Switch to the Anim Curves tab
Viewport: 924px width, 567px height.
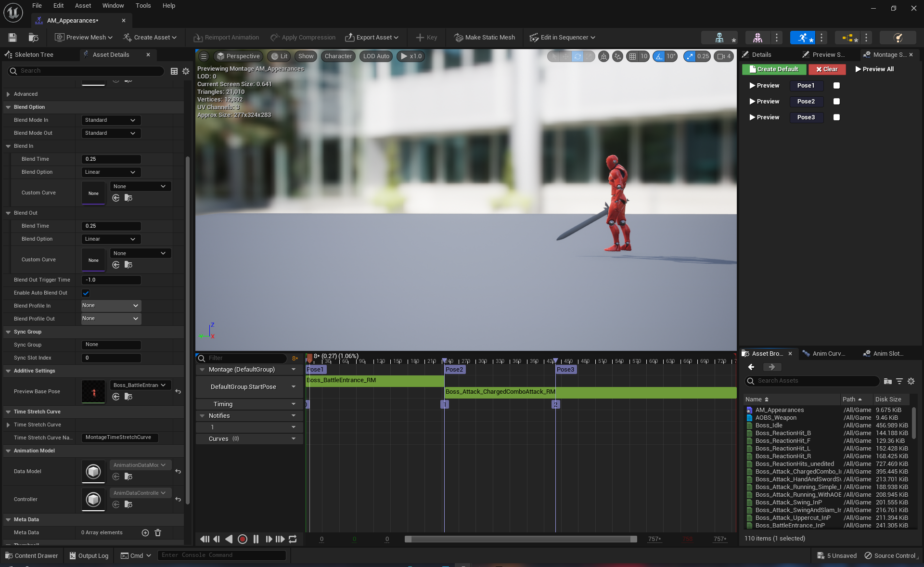click(828, 354)
